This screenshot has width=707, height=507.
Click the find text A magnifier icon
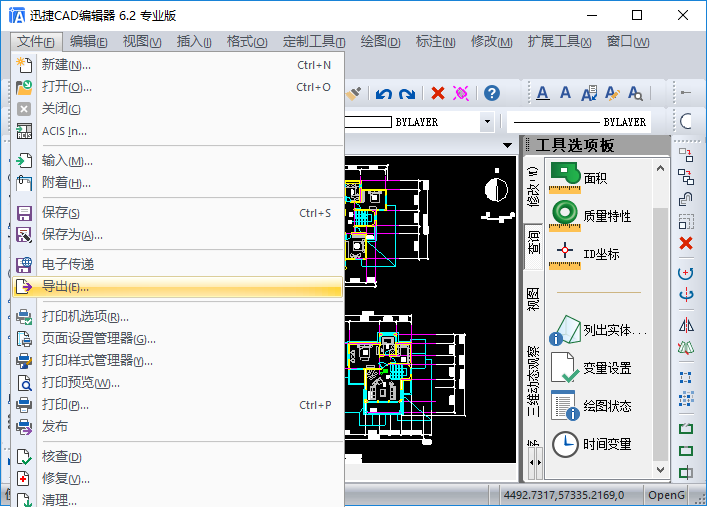pos(635,93)
